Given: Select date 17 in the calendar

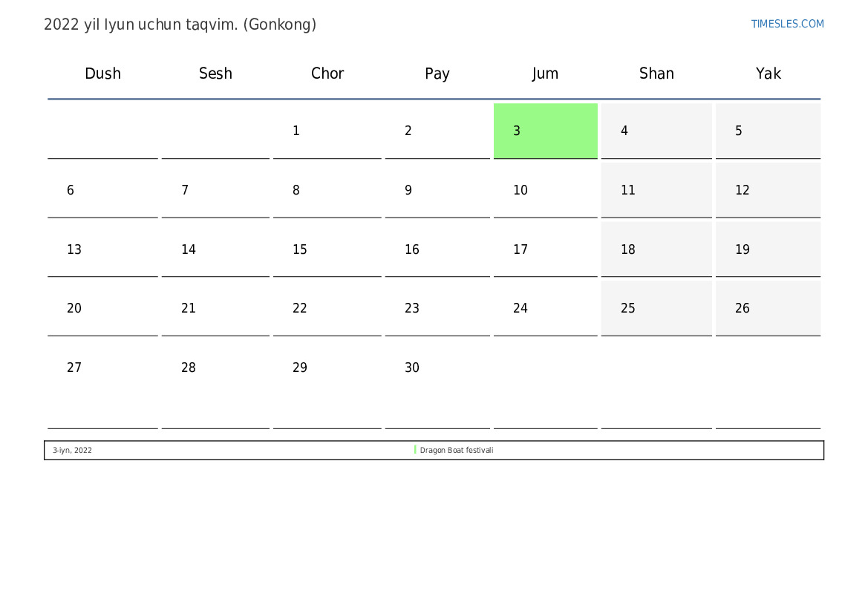Looking at the screenshot, I should click(545, 249).
